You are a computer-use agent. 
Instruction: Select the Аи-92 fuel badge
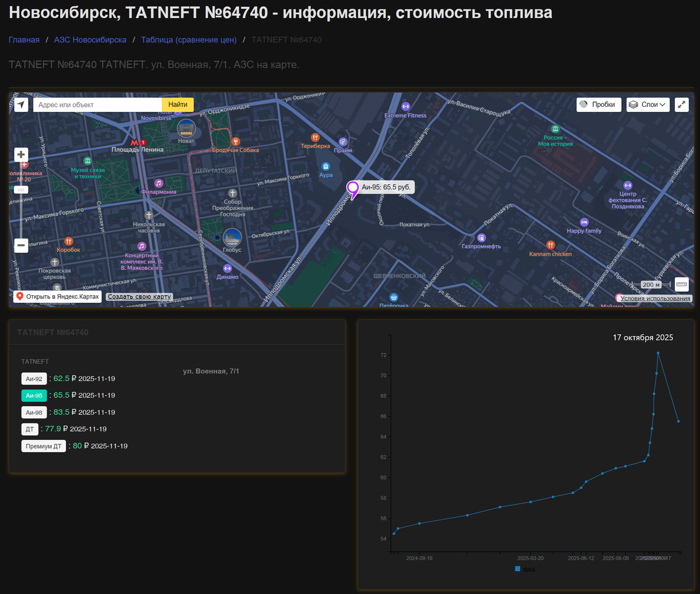[34, 379]
